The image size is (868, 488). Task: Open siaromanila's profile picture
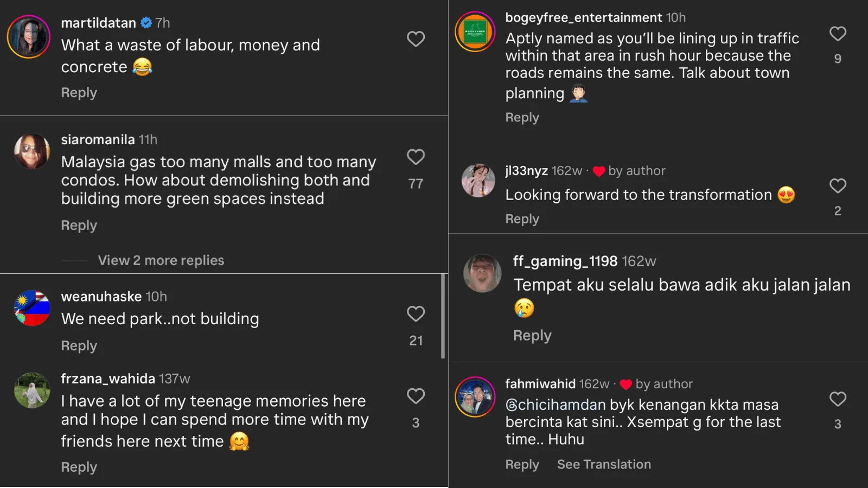click(x=32, y=151)
